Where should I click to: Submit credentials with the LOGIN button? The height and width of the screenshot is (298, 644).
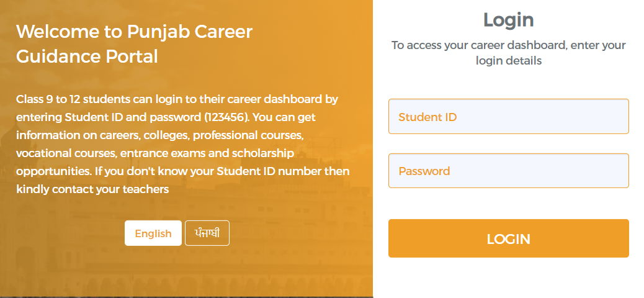tap(509, 238)
